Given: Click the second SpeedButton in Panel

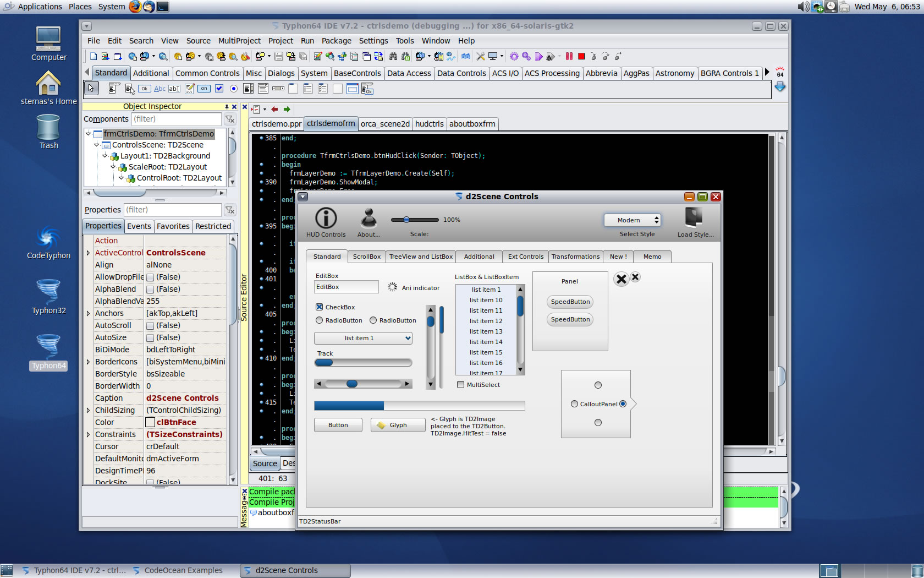Looking at the screenshot, I should pyautogui.click(x=570, y=319).
